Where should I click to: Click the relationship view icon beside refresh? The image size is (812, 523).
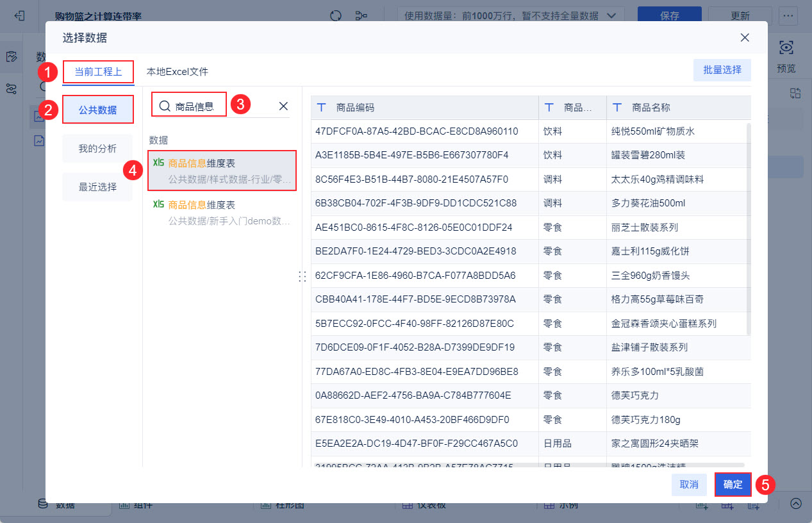click(362, 16)
